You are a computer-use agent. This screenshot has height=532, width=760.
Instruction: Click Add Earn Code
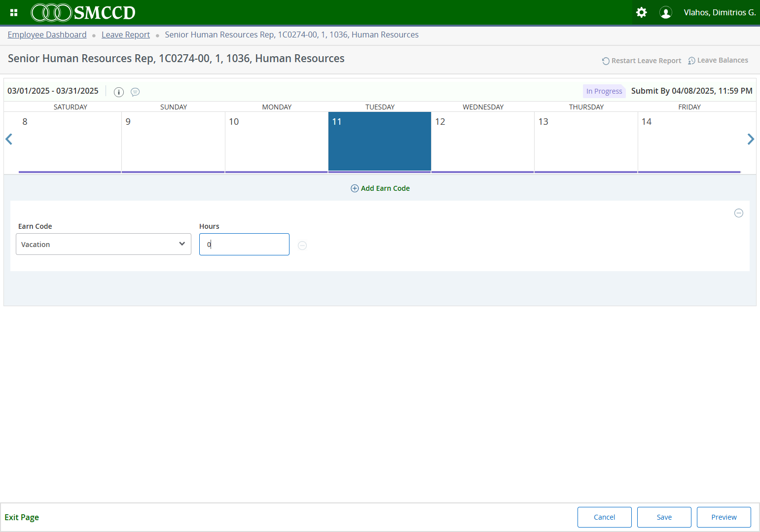(380, 188)
